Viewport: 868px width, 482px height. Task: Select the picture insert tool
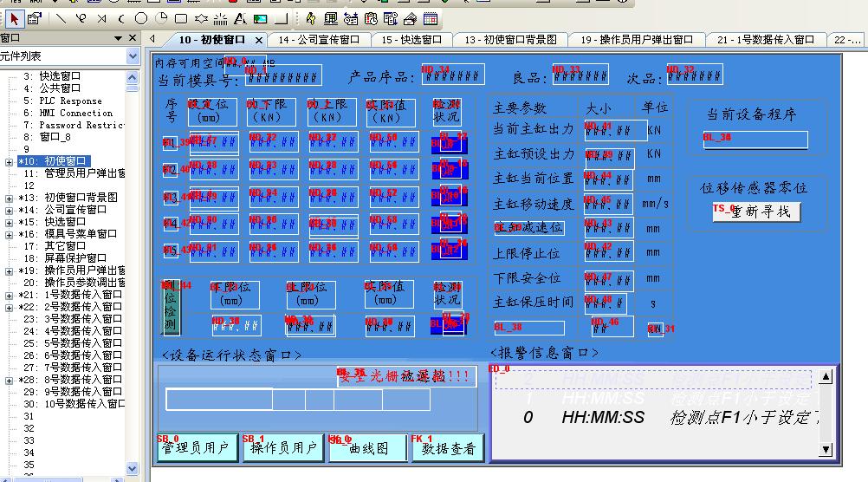[x=260, y=18]
